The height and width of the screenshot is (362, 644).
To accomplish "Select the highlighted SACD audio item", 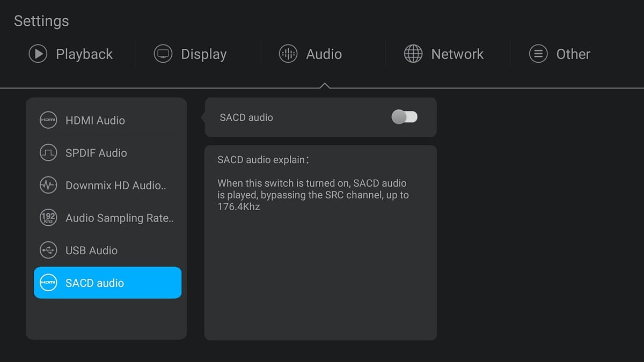I will point(107,283).
